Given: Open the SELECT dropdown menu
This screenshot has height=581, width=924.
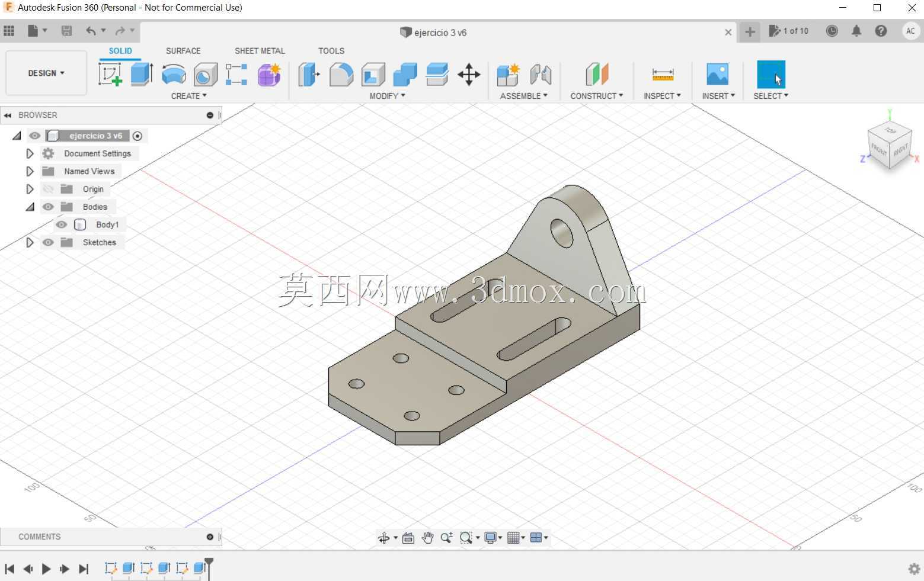Looking at the screenshot, I should pos(771,96).
